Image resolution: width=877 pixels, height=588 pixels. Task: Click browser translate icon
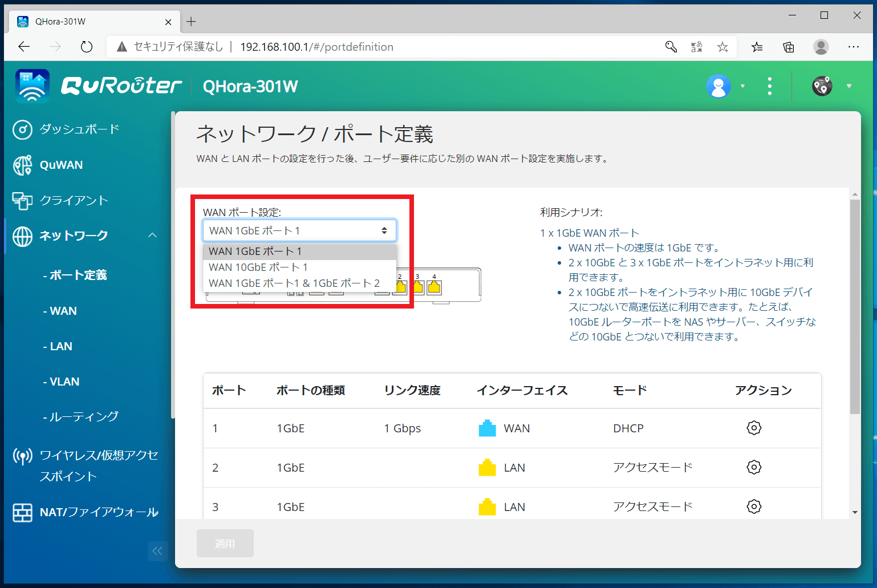click(x=697, y=47)
